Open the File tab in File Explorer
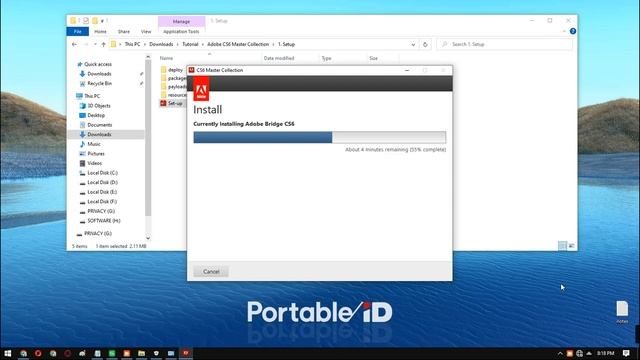 [x=78, y=31]
